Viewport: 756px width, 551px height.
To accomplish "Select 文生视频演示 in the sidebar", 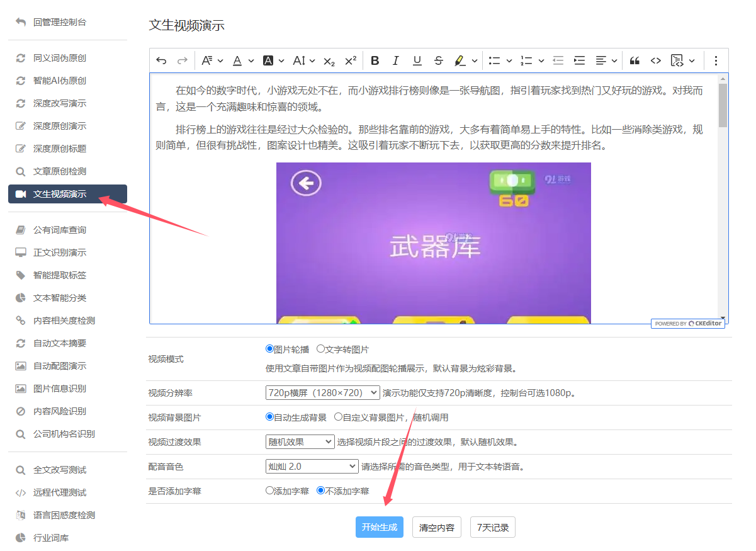I will click(x=67, y=194).
